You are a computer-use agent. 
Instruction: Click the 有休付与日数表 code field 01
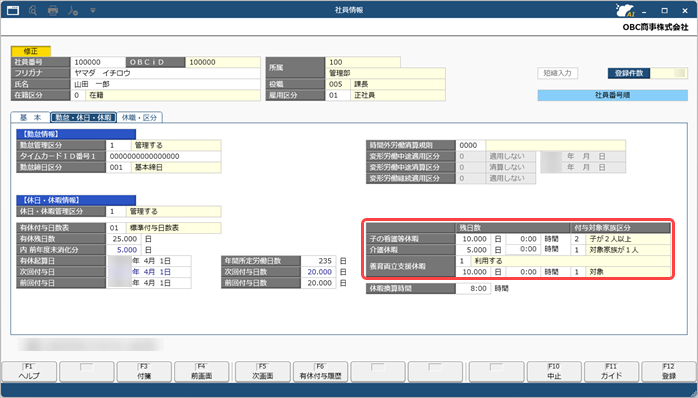click(x=116, y=228)
